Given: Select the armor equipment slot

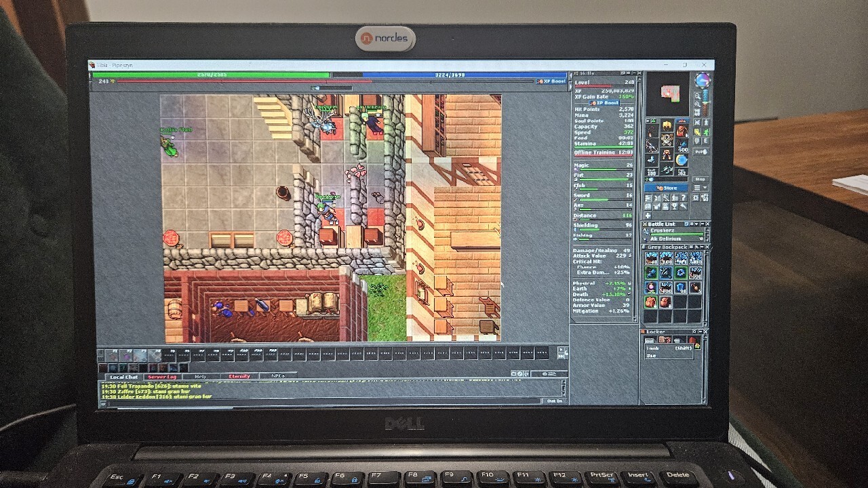Looking at the screenshot, I should click(667, 141).
